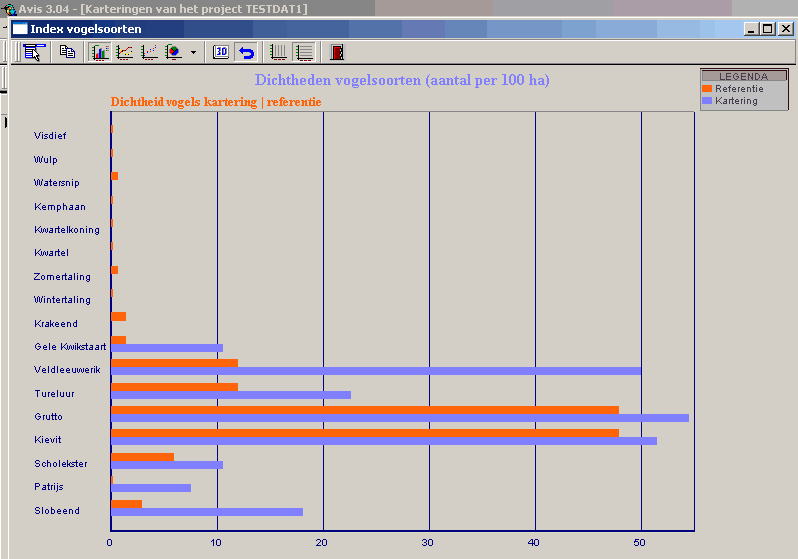Click the blue Kartering bar for Tureluur
This screenshot has width=798, height=559.
coord(231,395)
